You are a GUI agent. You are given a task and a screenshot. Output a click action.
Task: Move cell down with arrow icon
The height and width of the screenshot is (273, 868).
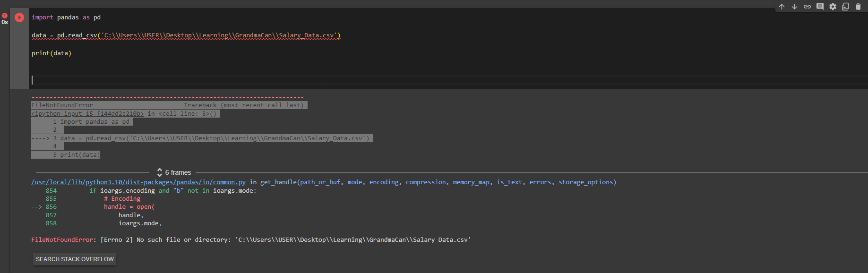tap(794, 7)
